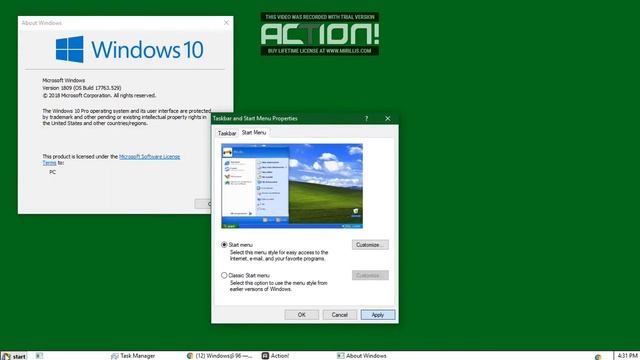Switch to the Taskbar tab

(227, 133)
